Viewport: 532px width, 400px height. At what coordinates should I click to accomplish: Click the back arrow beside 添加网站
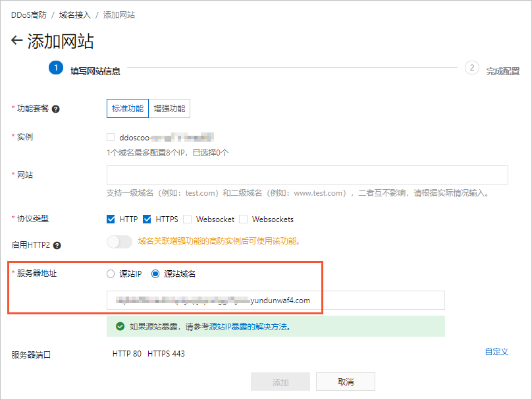point(16,40)
